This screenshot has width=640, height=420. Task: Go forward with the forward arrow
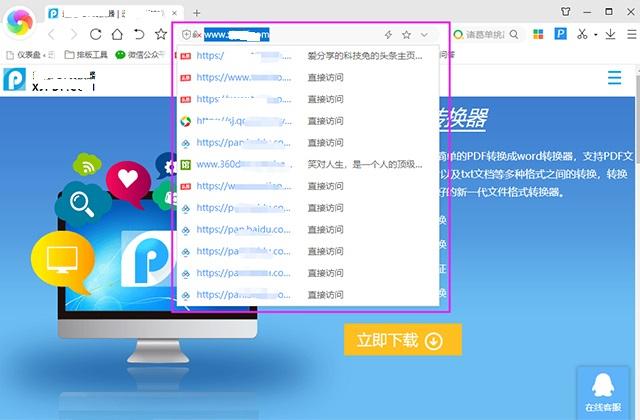(x=74, y=34)
